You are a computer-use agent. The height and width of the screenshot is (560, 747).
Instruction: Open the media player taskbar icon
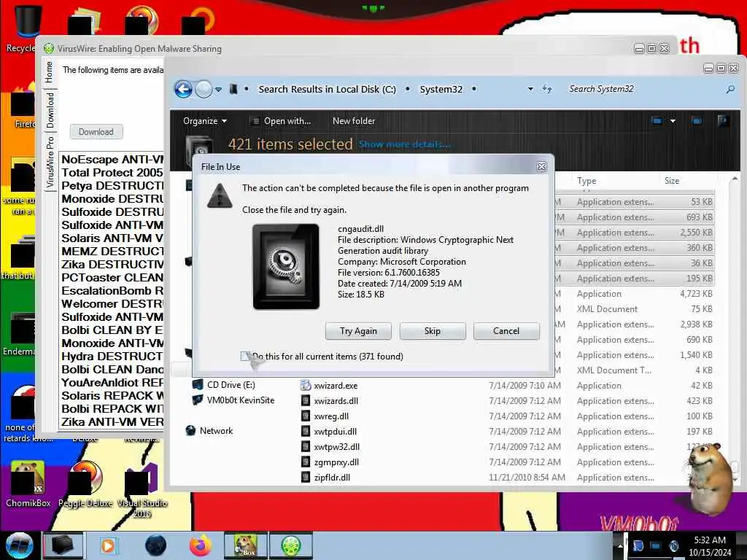[x=108, y=545]
